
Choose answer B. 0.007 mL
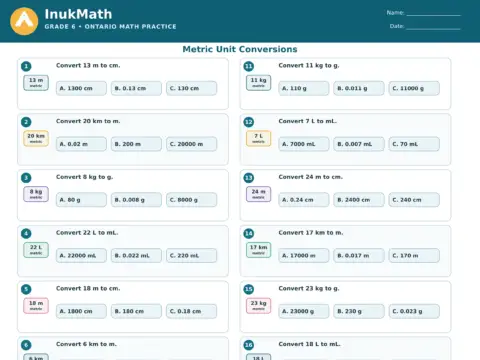pyautogui.click(x=359, y=144)
